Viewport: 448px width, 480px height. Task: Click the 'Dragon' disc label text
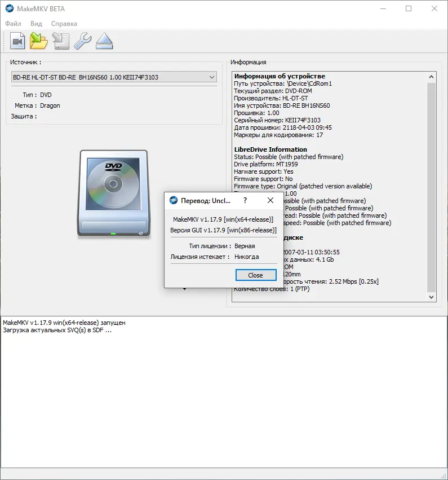50,105
